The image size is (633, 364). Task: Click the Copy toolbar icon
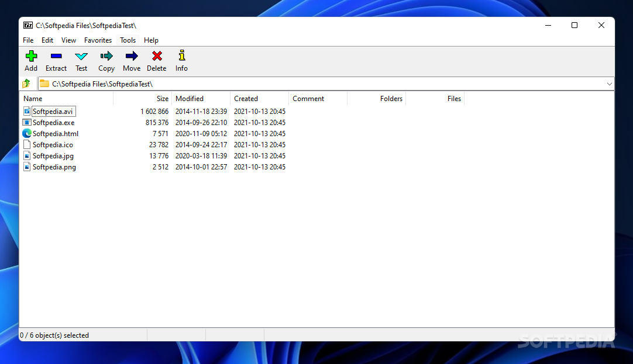tap(106, 56)
